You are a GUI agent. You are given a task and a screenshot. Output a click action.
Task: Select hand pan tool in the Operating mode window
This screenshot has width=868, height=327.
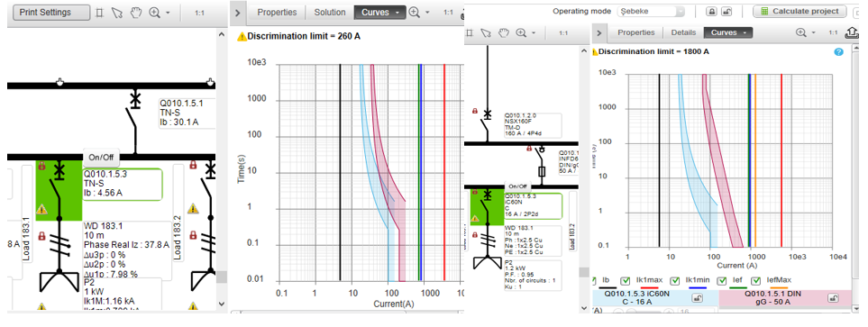[503, 32]
